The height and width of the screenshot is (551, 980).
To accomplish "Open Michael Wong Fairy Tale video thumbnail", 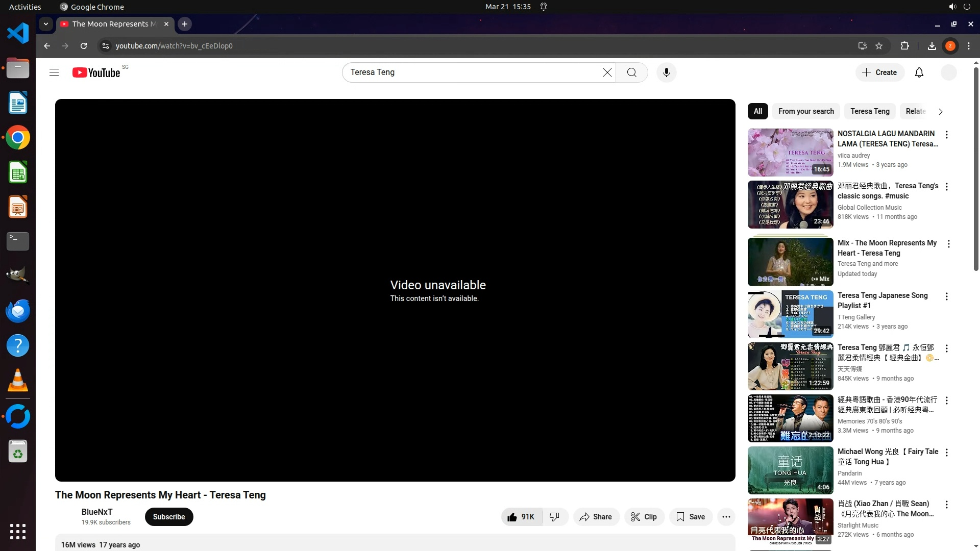I will pyautogui.click(x=790, y=470).
